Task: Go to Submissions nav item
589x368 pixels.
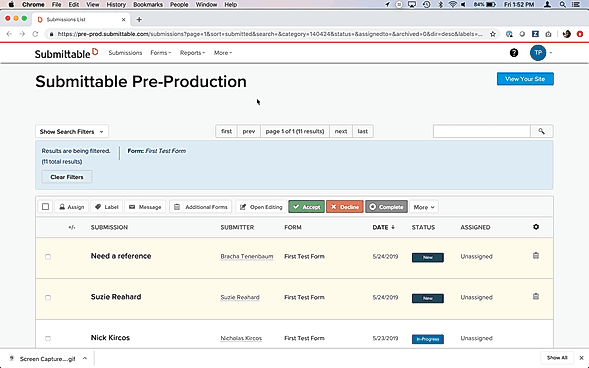Action: tap(125, 53)
